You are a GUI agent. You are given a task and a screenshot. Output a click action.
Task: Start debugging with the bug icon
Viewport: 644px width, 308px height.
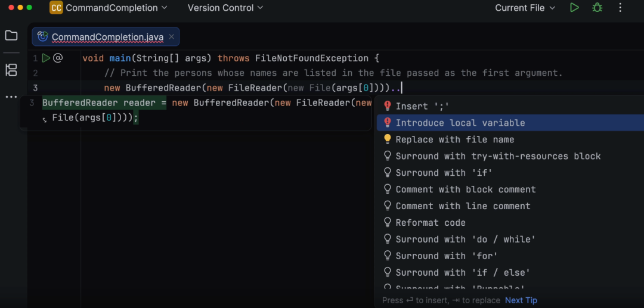[x=597, y=8]
